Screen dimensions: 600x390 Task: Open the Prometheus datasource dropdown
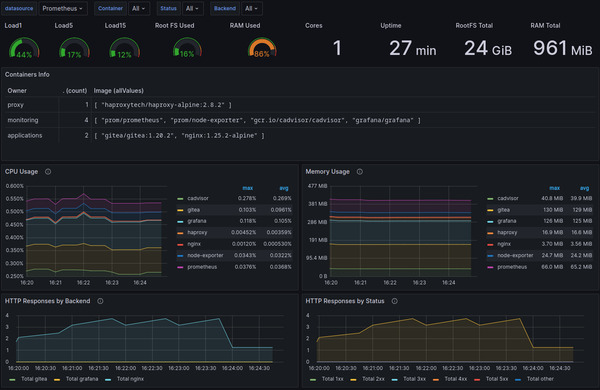click(63, 8)
